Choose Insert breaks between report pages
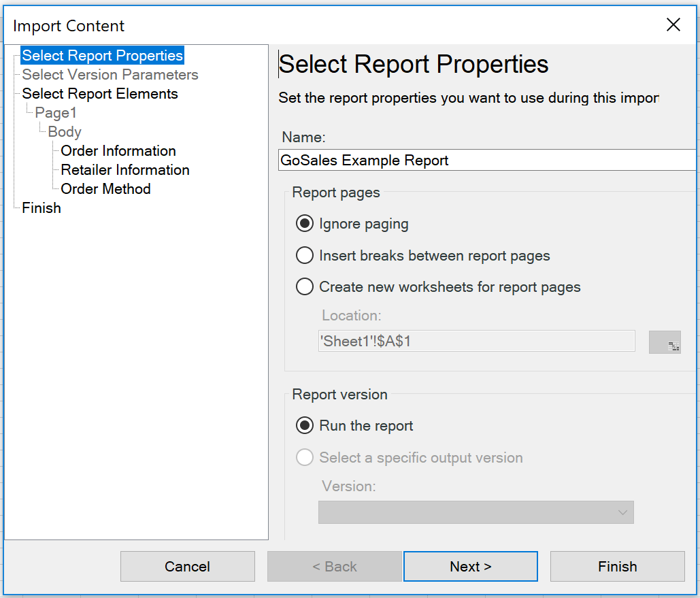 (x=305, y=256)
